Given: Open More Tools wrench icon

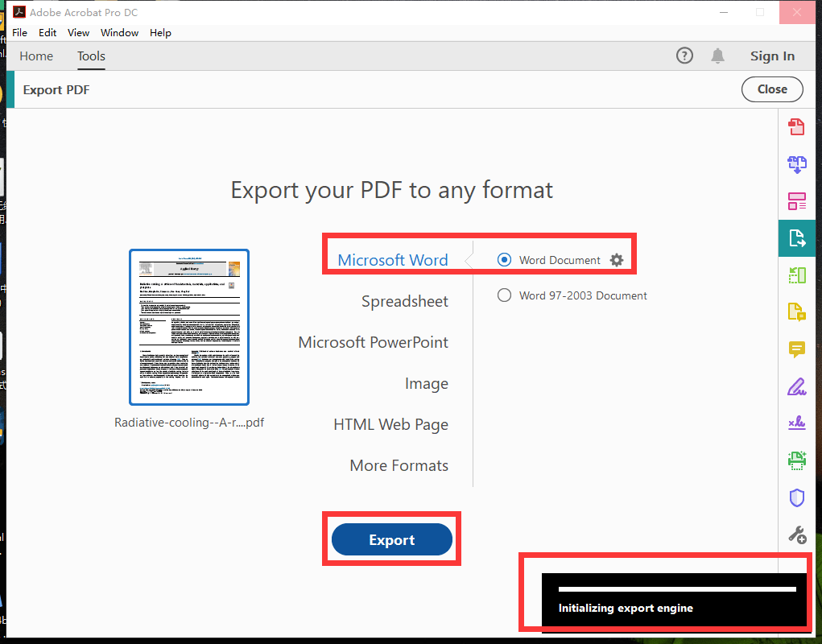Looking at the screenshot, I should [x=797, y=535].
